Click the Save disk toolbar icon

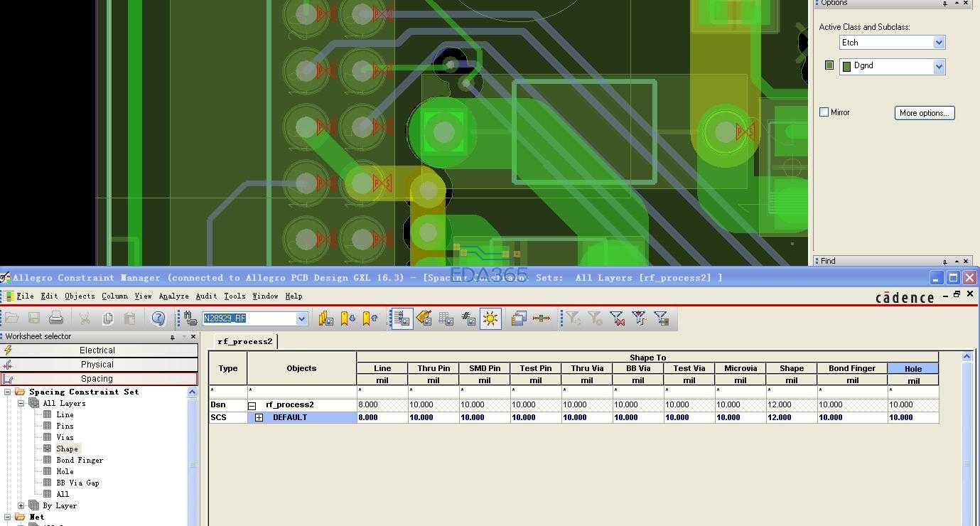34,318
